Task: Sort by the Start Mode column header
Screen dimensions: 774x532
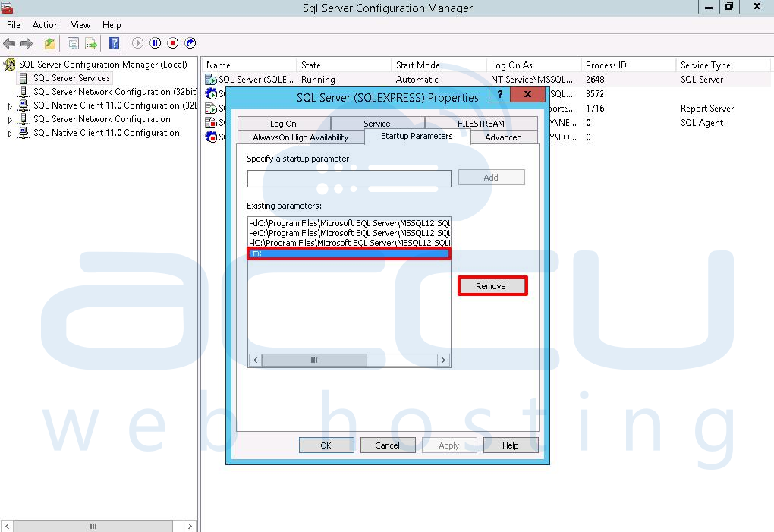Action: click(x=439, y=65)
